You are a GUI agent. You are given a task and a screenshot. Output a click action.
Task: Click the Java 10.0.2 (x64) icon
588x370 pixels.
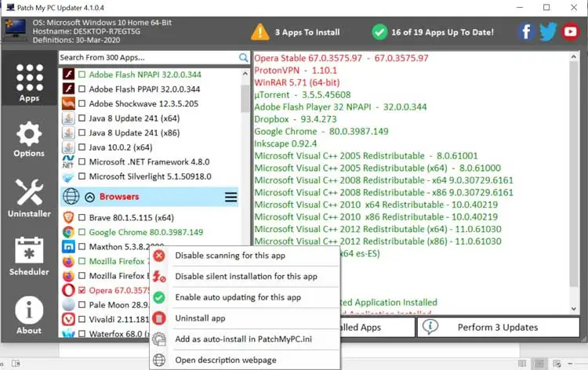click(68, 147)
